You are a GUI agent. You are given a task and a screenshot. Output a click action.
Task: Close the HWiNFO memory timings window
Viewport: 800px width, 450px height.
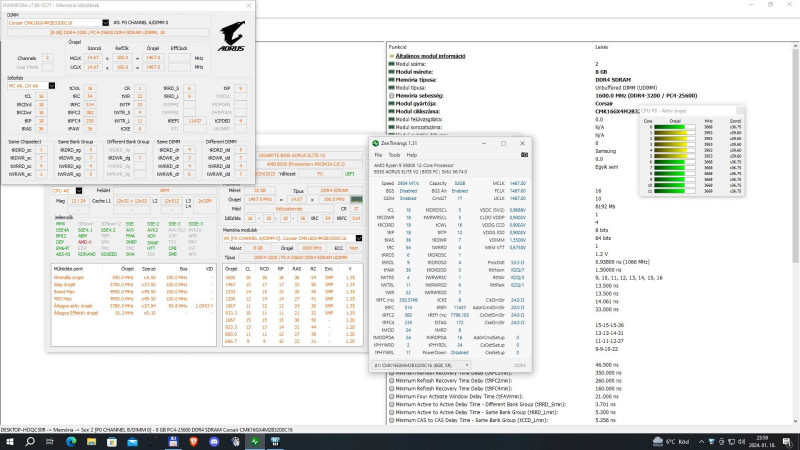pos(248,5)
